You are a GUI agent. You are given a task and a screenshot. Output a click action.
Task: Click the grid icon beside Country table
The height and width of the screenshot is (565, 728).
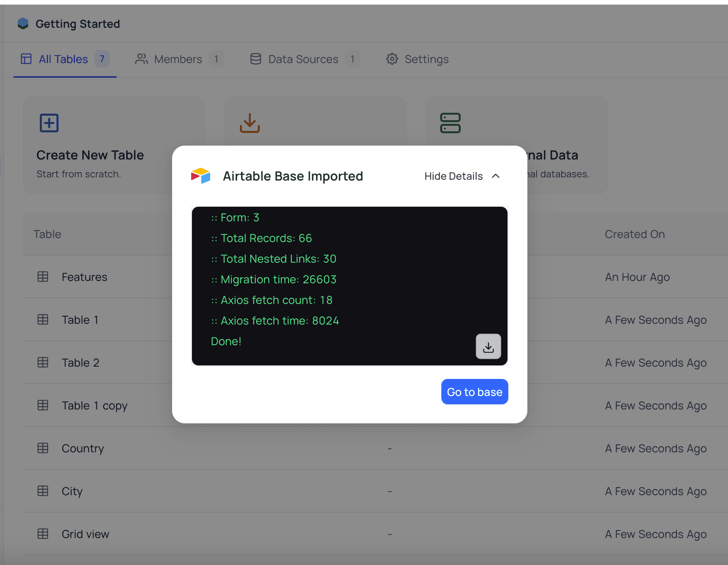click(43, 448)
